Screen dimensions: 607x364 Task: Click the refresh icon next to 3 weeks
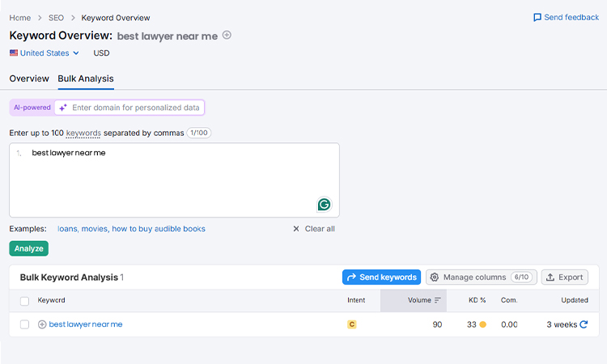(x=584, y=324)
